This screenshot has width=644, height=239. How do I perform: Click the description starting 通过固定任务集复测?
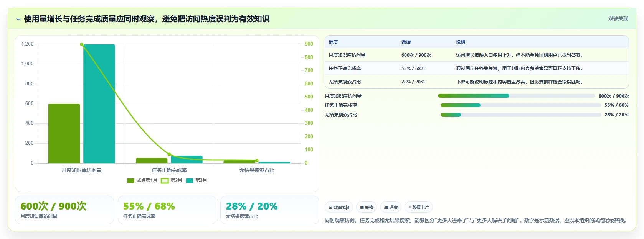click(520, 69)
